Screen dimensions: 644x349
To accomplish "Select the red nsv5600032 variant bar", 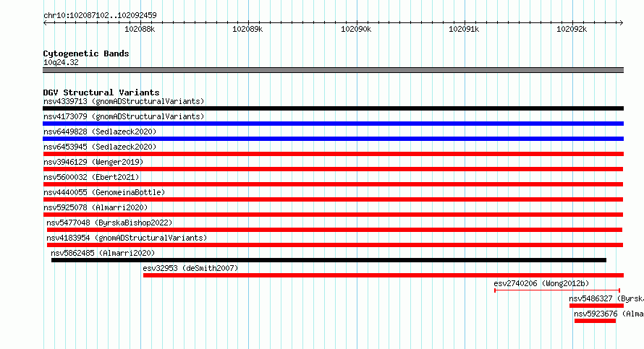I will click(x=333, y=184).
